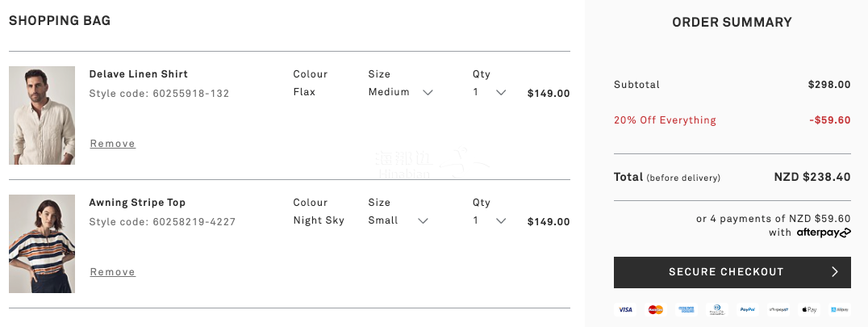Remove the Delave Linen Shirt from bag
The width and height of the screenshot is (868, 327).
pos(113,144)
